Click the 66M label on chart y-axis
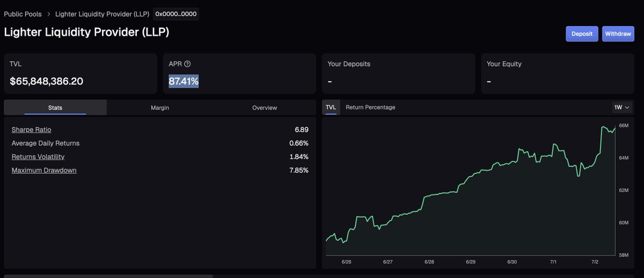 click(624, 126)
